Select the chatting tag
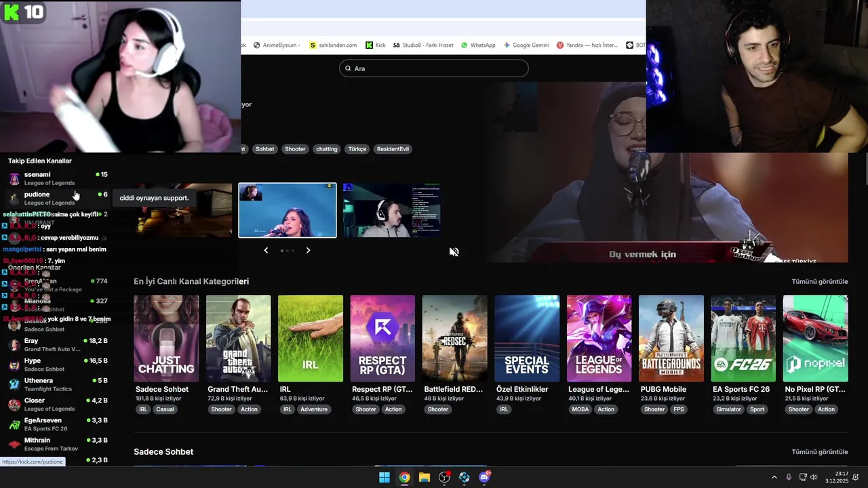The image size is (868, 488). [327, 149]
